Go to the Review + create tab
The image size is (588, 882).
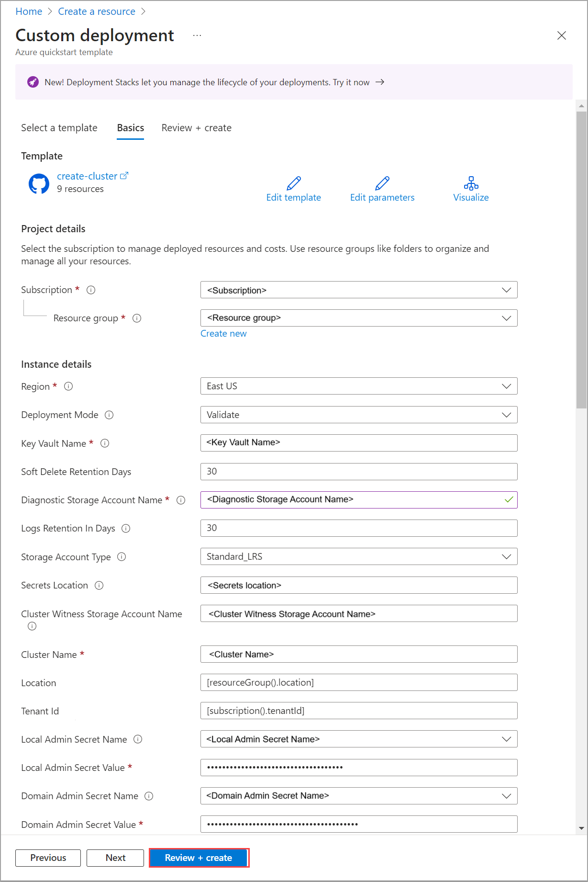click(x=196, y=128)
